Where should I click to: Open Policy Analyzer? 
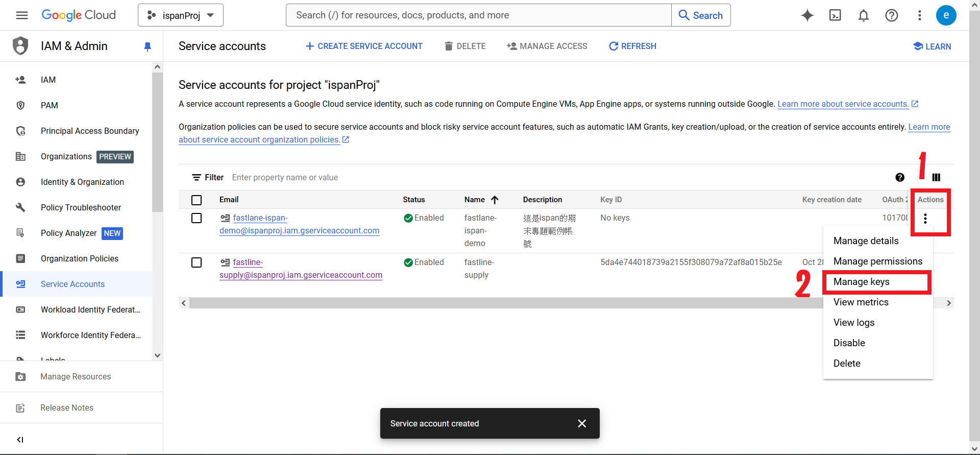pyautogui.click(x=76, y=233)
